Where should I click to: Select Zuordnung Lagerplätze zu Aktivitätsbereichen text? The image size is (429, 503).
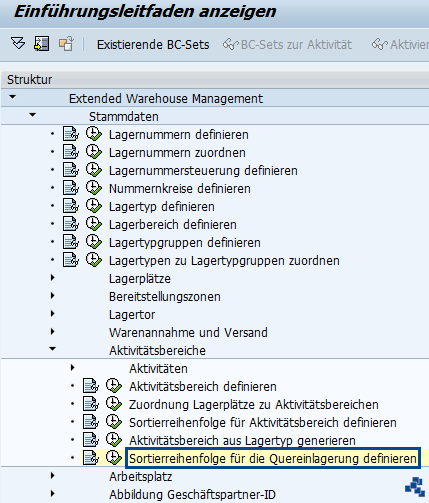coord(254,405)
